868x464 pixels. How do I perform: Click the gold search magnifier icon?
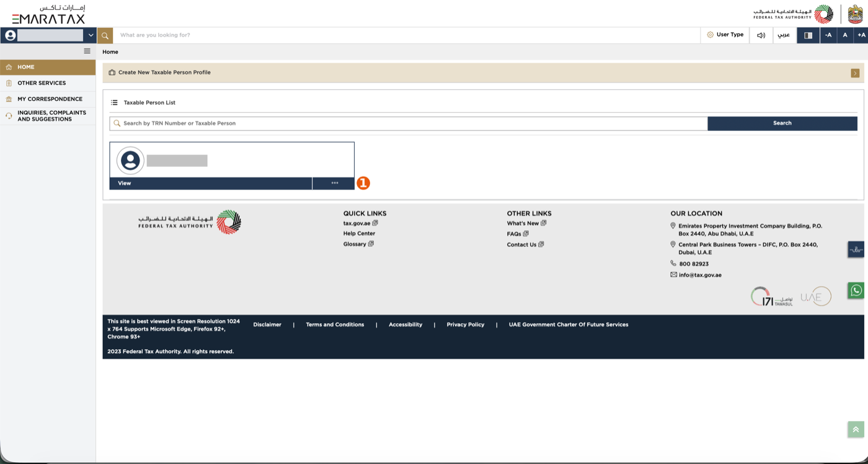pyautogui.click(x=105, y=35)
